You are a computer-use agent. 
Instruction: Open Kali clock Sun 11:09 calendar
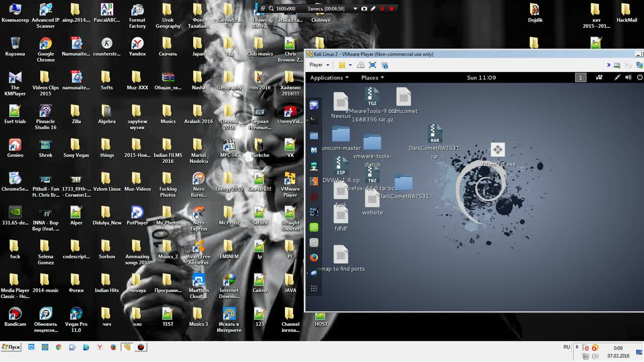[481, 77]
